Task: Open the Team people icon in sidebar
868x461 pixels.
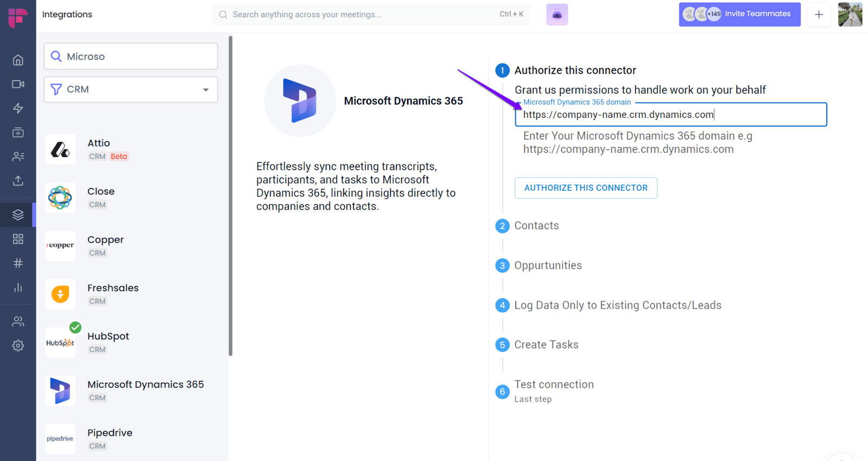Action: pyautogui.click(x=18, y=321)
